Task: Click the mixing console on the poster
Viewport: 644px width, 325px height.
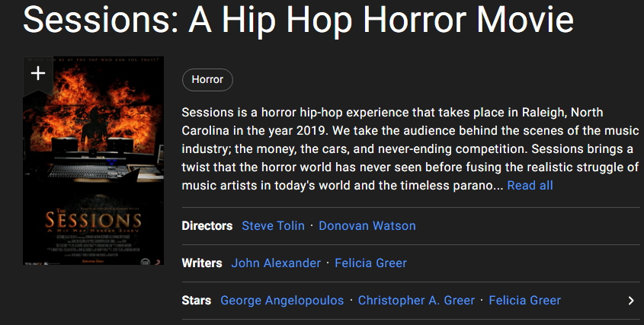Action: coord(93,167)
